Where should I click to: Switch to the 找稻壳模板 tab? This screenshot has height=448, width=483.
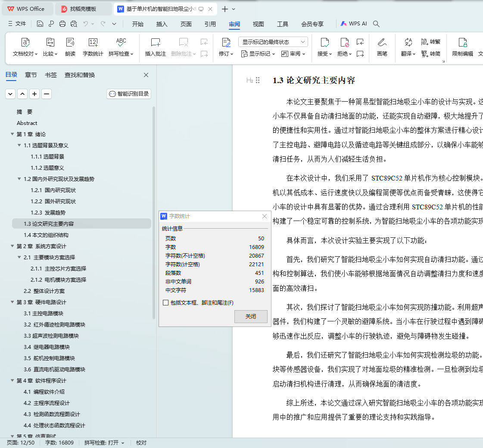click(83, 9)
